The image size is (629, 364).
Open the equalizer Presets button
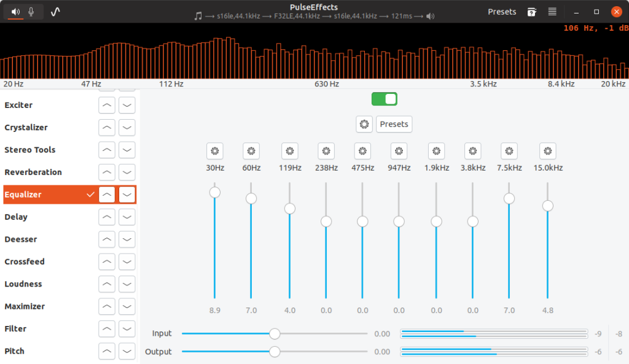pyautogui.click(x=394, y=124)
